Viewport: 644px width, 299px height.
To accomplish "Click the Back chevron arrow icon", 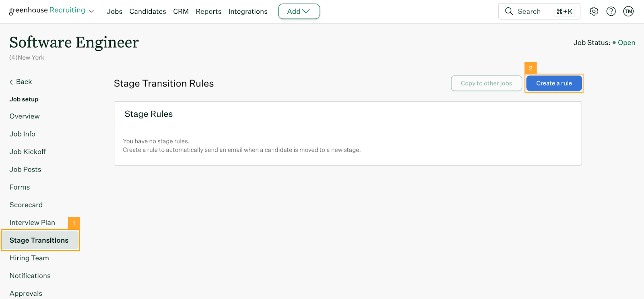I will [11, 82].
